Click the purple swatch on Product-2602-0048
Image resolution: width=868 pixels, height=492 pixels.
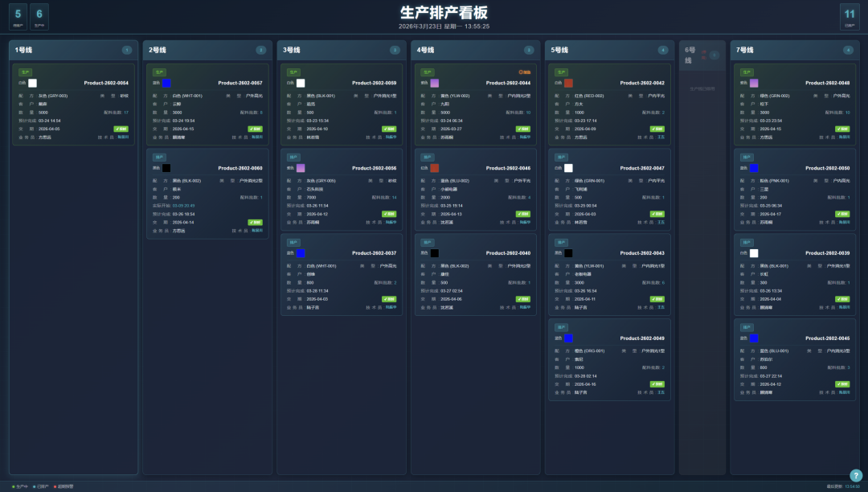754,83
